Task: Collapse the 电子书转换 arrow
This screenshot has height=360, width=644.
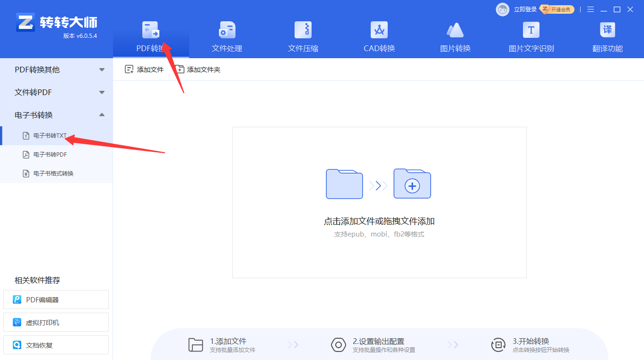Action: click(102, 115)
